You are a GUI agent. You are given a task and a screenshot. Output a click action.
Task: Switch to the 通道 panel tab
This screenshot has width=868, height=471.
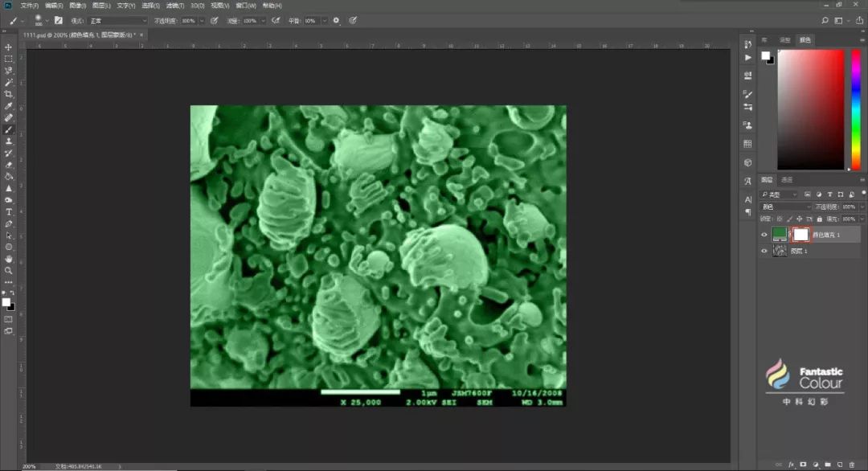(x=787, y=179)
